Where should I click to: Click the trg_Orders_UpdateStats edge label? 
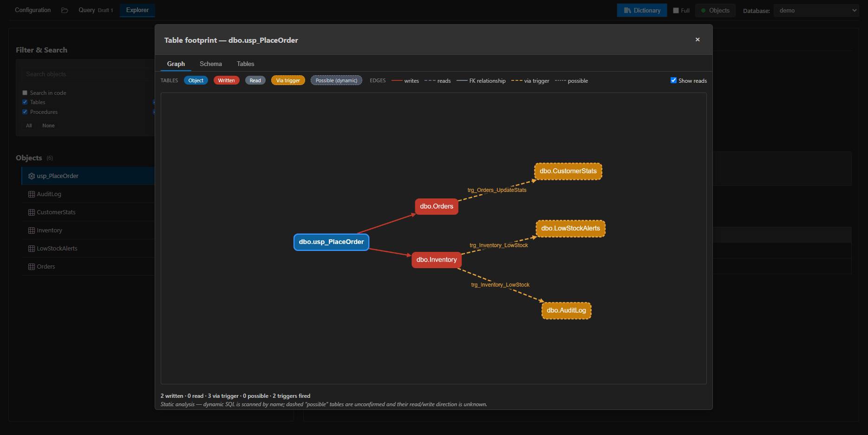[x=497, y=190]
